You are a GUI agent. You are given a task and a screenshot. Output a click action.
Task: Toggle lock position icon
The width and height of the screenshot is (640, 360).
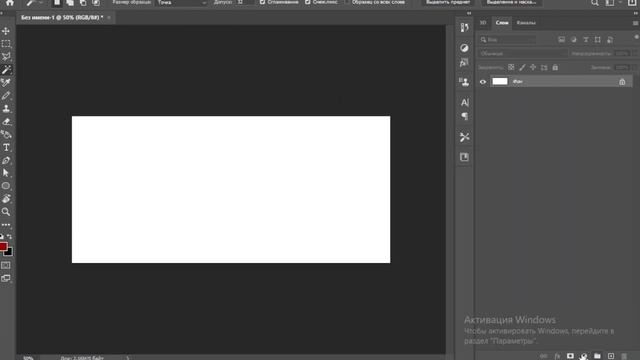pyautogui.click(x=533, y=67)
